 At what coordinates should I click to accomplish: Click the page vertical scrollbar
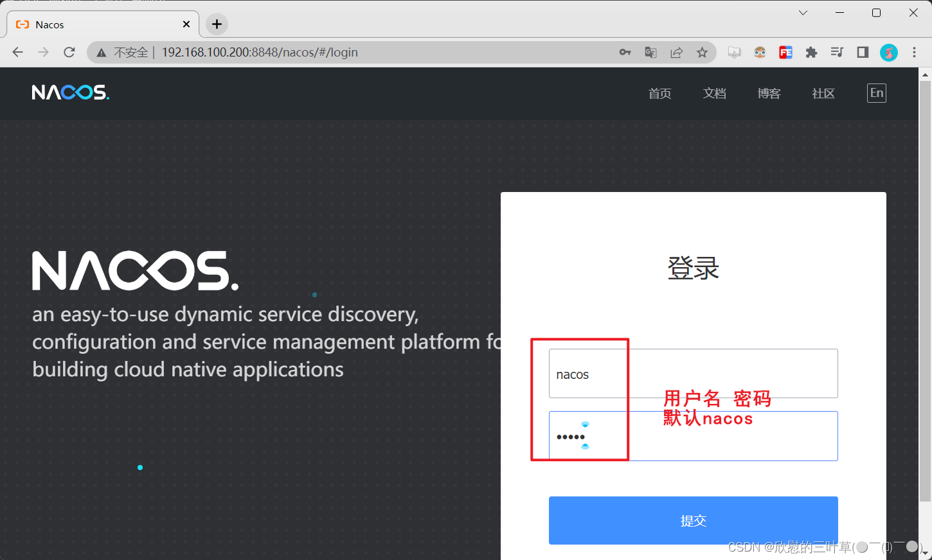925,290
